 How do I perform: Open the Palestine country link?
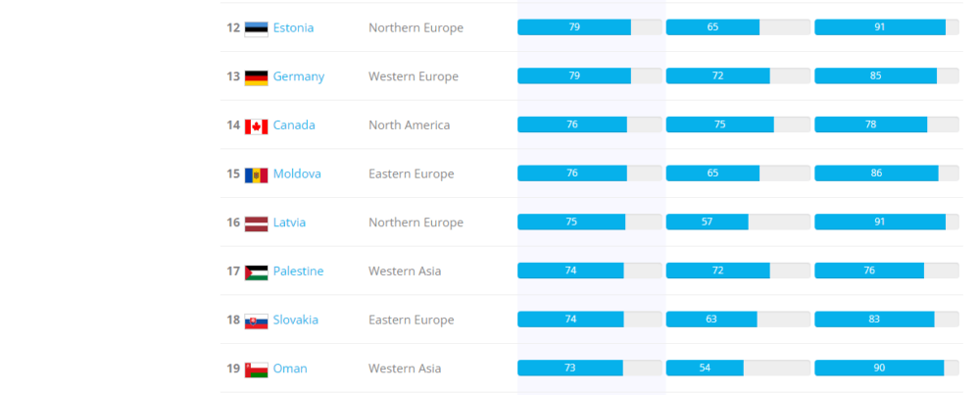point(298,271)
